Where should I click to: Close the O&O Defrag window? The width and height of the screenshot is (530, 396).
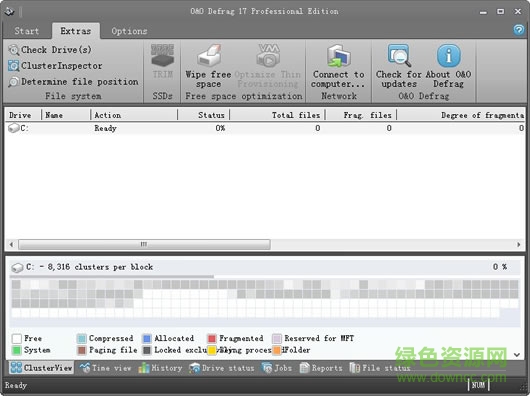coord(518,11)
